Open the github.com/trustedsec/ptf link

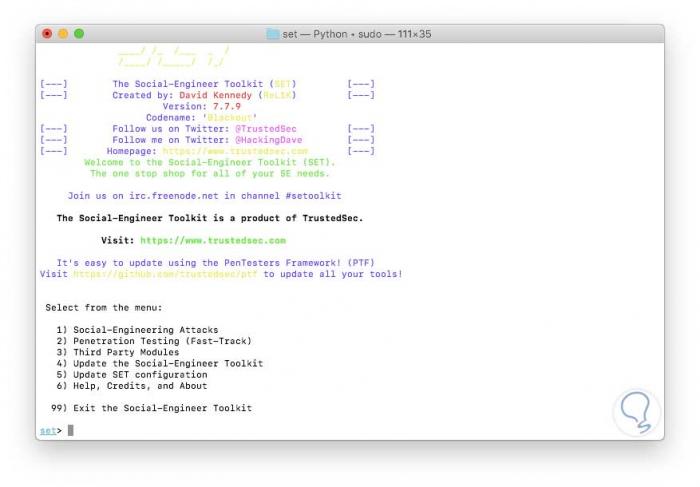coord(166,274)
